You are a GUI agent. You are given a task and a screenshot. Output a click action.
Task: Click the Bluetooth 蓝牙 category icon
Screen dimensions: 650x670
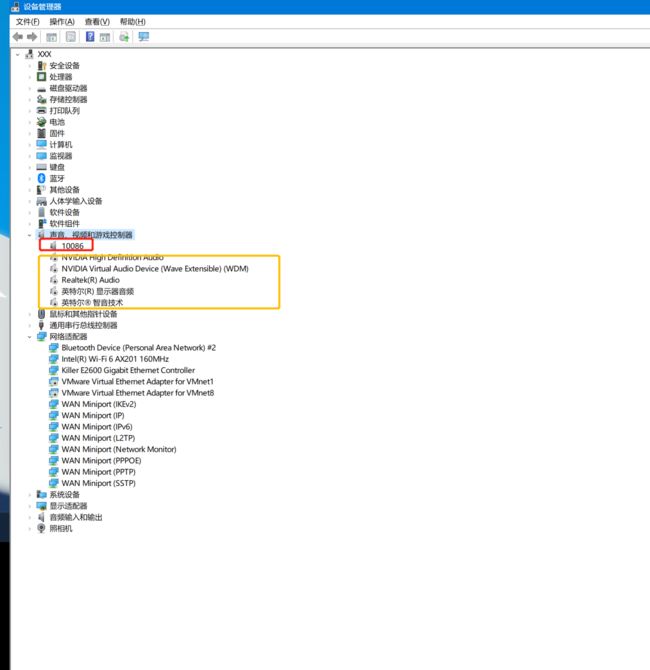(41, 178)
